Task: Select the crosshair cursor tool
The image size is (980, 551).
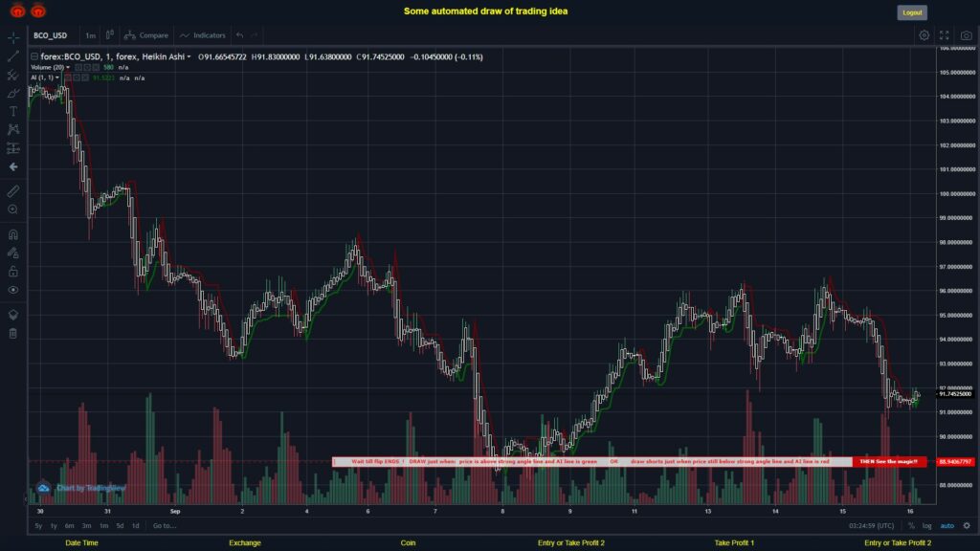Action: click(x=12, y=35)
